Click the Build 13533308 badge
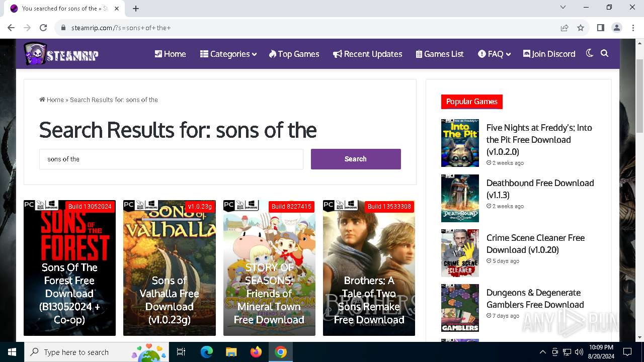 coord(389,207)
